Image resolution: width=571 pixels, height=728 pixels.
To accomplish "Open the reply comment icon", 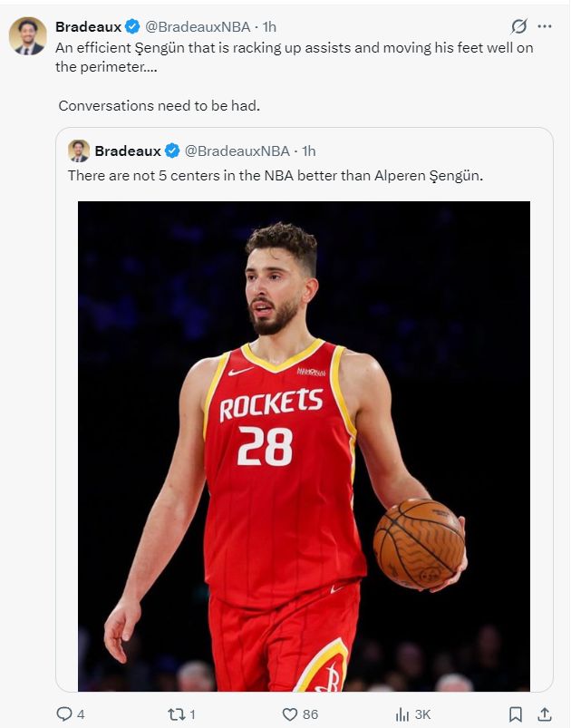I will (x=63, y=713).
